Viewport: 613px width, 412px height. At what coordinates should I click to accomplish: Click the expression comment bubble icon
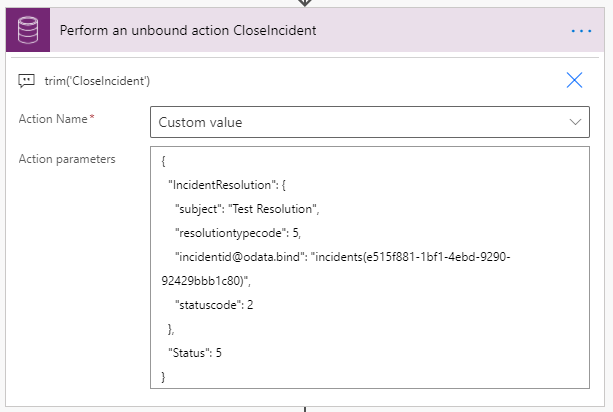27,81
